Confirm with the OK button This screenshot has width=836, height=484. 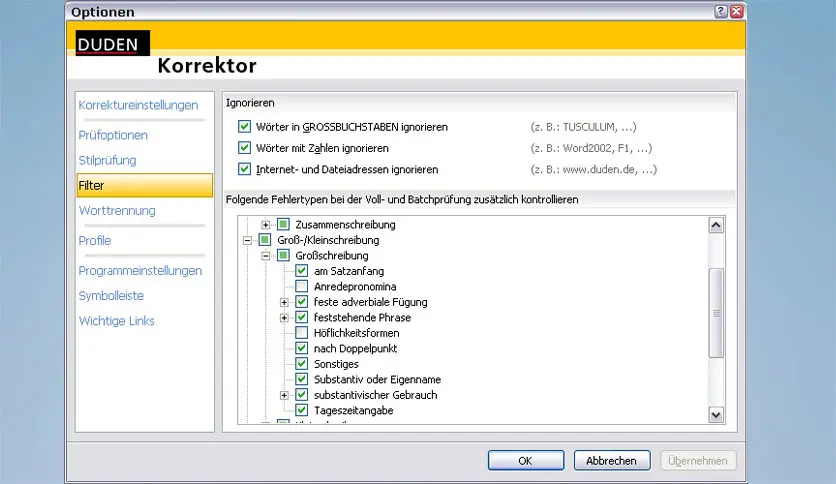pos(526,461)
